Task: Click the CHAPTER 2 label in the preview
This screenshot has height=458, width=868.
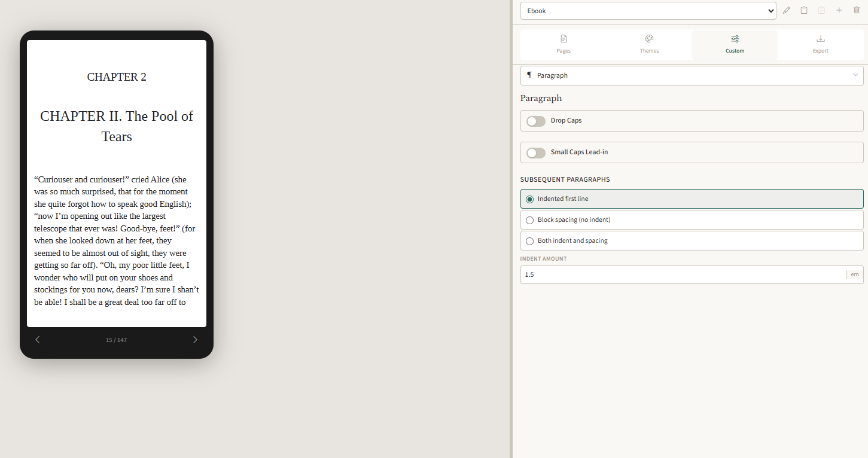Action: pos(117,77)
